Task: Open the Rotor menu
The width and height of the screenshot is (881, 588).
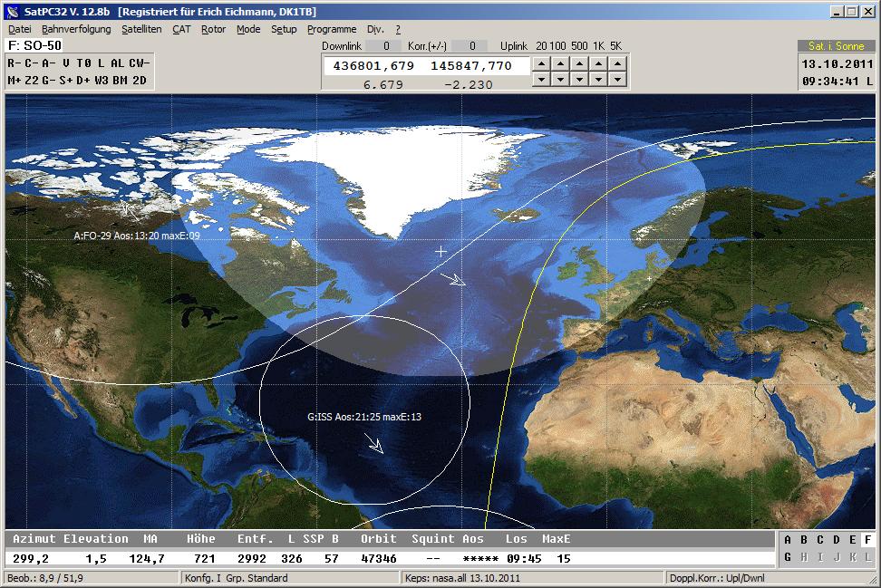Action: [213, 29]
